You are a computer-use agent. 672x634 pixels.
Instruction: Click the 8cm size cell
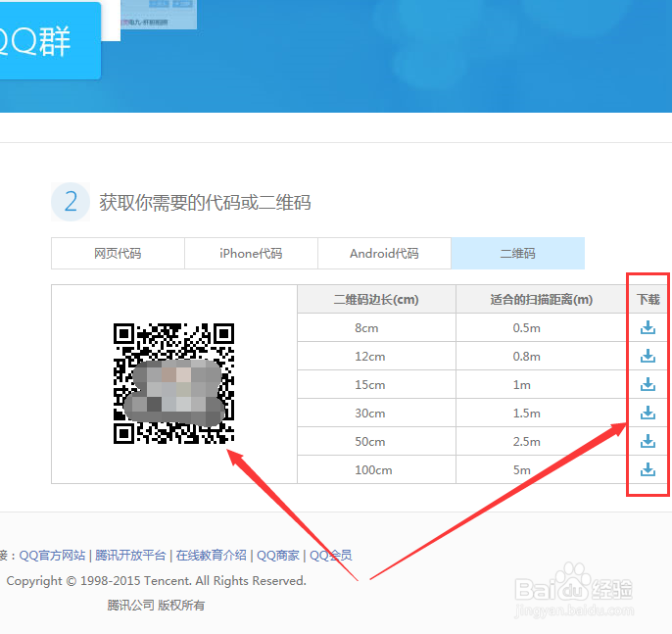coord(377,328)
